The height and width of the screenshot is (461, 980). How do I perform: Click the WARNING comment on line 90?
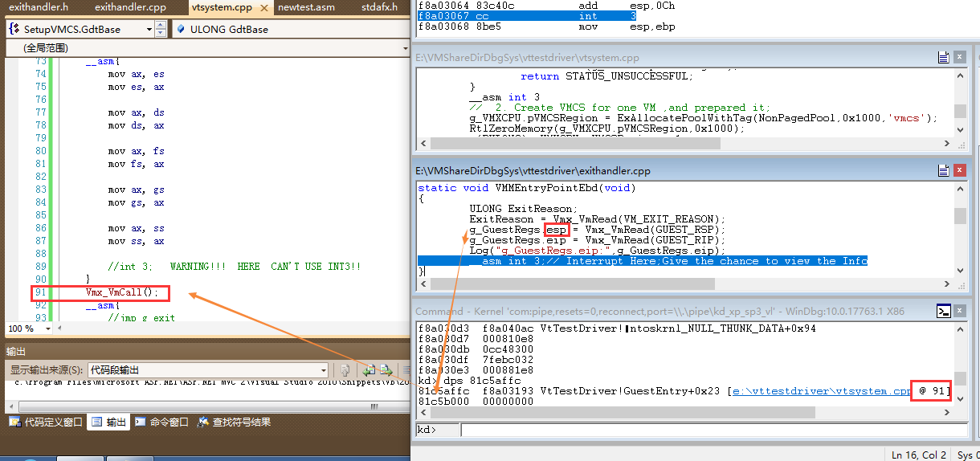coord(234,267)
